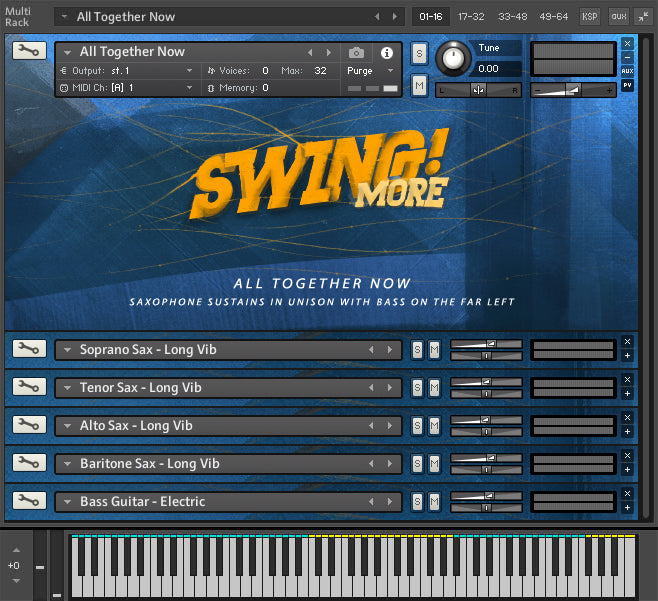Switch to the 49-64 rack page

pyautogui.click(x=554, y=16)
